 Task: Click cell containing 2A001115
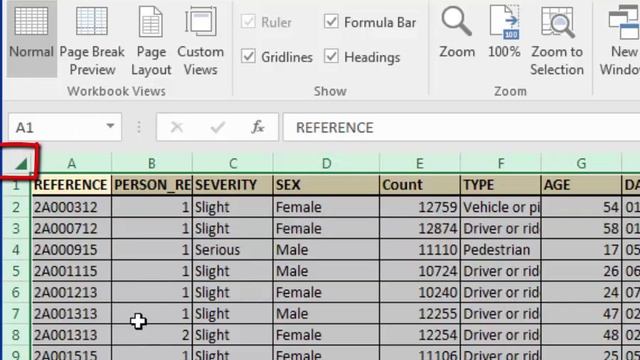(x=71, y=271)
